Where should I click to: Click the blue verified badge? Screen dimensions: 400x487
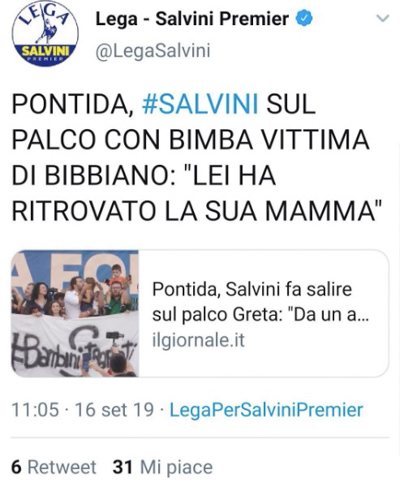(304, 18)
